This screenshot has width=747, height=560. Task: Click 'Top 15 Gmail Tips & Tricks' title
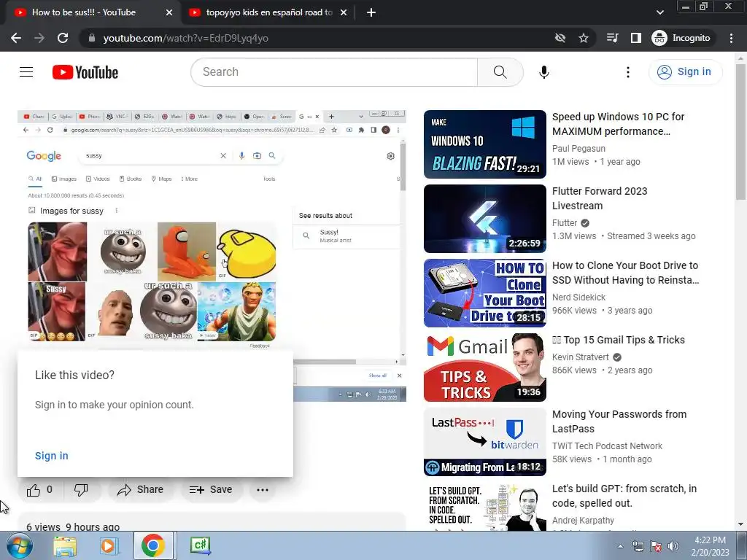pos(619,340)
